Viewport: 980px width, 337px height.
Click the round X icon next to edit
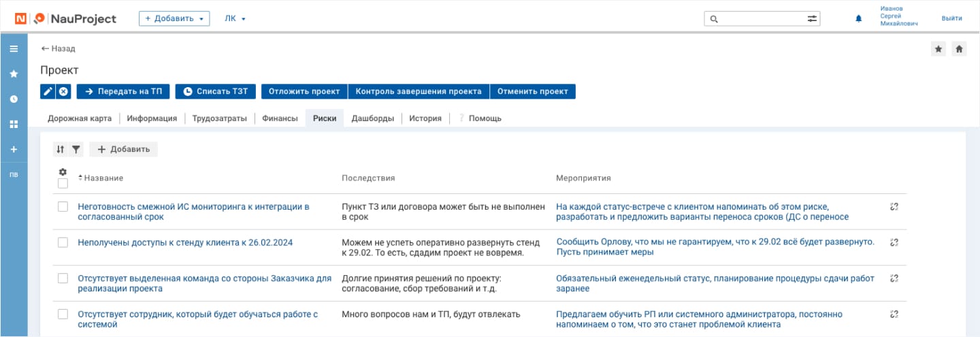point(63,91)
